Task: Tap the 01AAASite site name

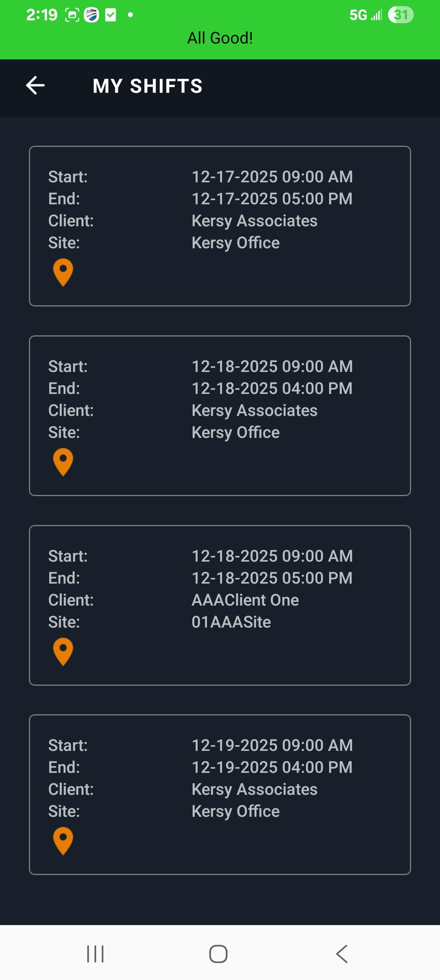Action: point(231,622)
